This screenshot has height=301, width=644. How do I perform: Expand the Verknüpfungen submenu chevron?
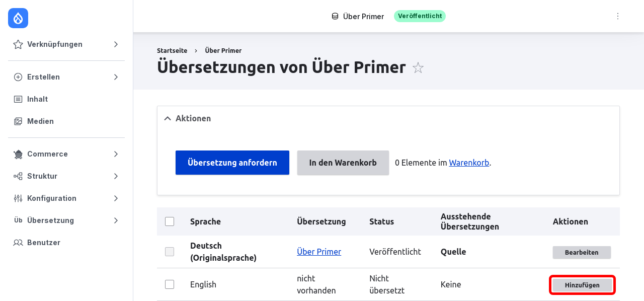pos(116,44)
